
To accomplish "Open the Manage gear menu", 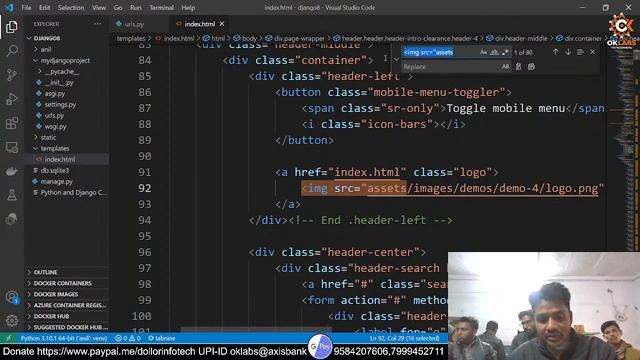I will (11, 320).
